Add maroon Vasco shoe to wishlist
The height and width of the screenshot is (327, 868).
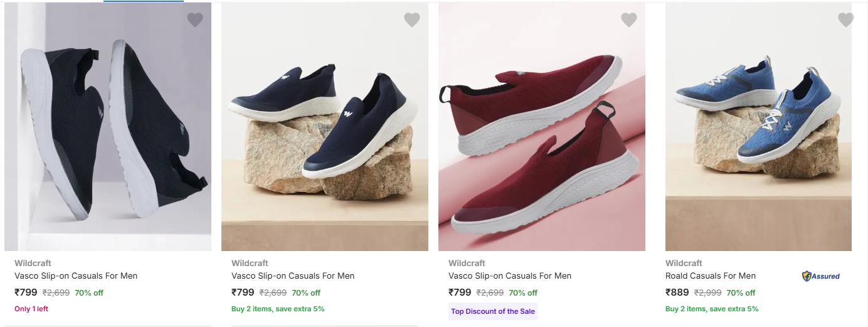pyautogui.click(x=629, y=20)
